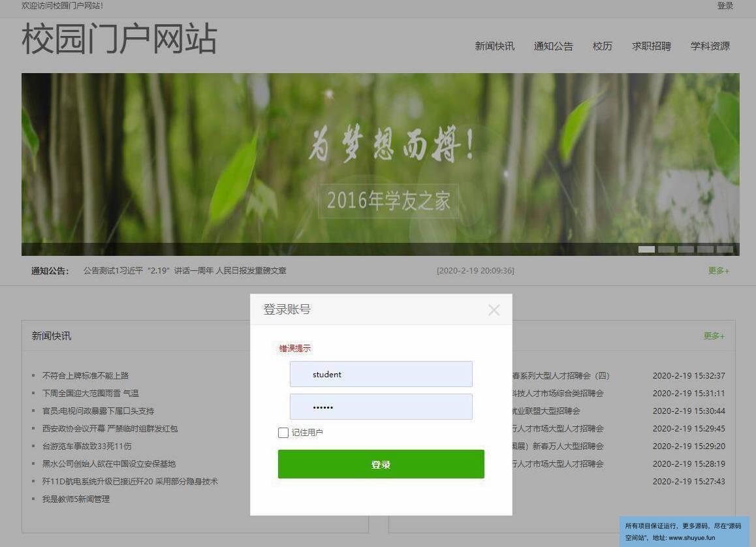Click the 校园门户网站 site title

119,39
